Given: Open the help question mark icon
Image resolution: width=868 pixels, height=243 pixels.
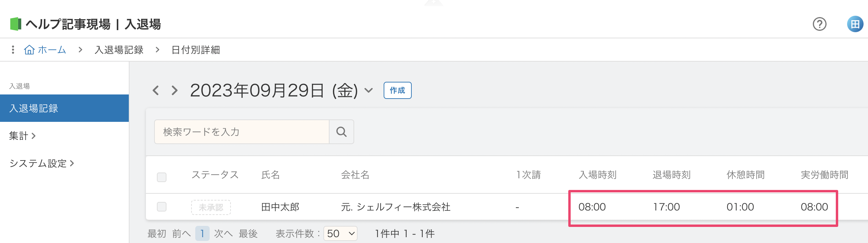Looking at the screenshot, I should pos(819,24).
